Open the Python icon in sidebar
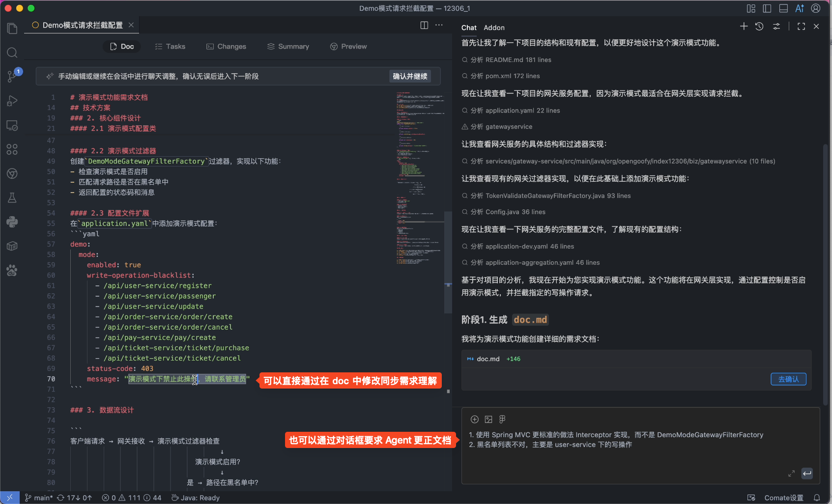This screenshot has width=832, height=504. (12, 222)
